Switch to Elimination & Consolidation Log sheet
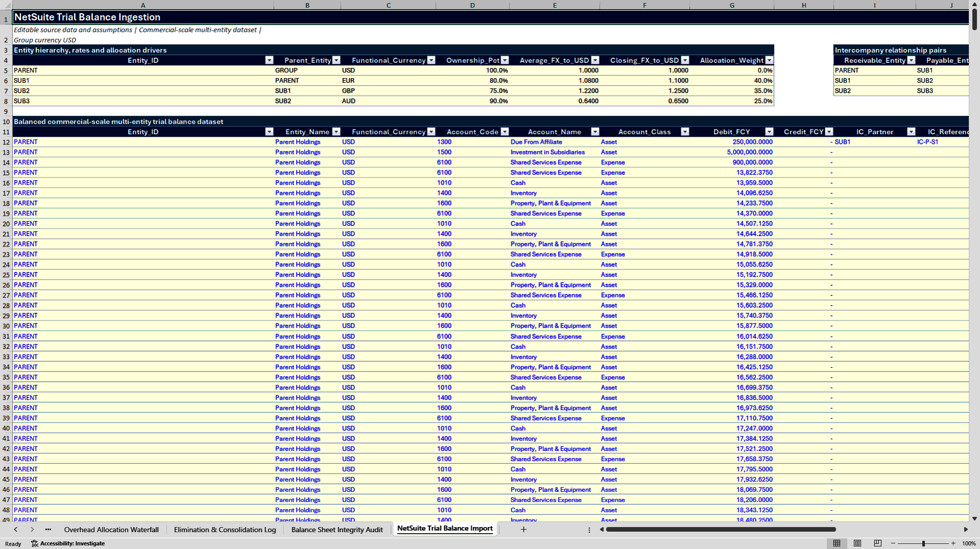Viewport: 980px width, 549px height. [225, 530]
